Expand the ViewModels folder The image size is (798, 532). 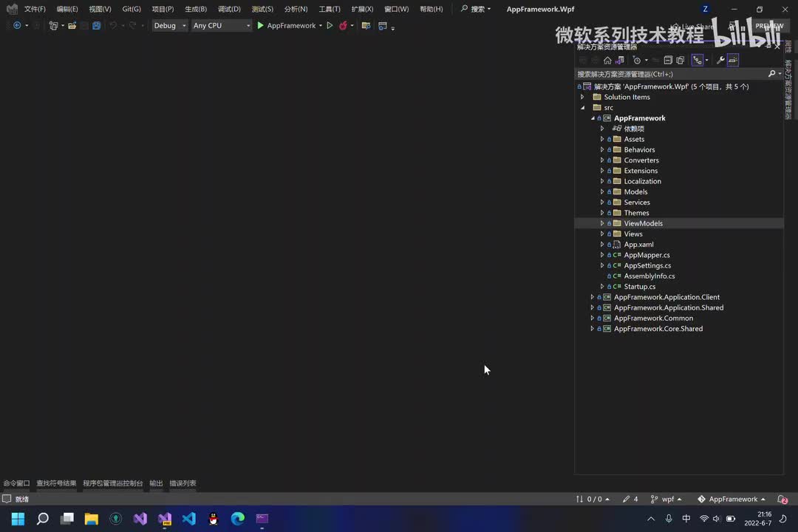[602, 223]
